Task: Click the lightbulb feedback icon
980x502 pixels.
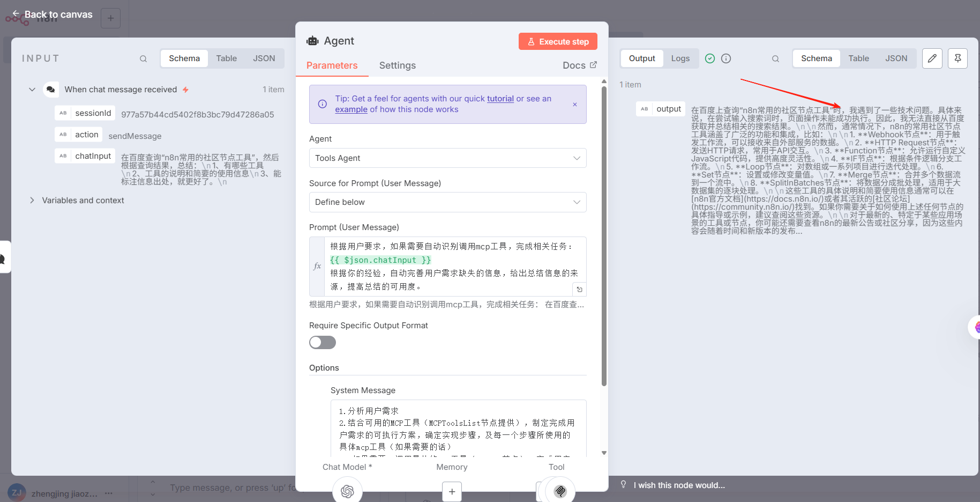Action: (x=623, y=485)
